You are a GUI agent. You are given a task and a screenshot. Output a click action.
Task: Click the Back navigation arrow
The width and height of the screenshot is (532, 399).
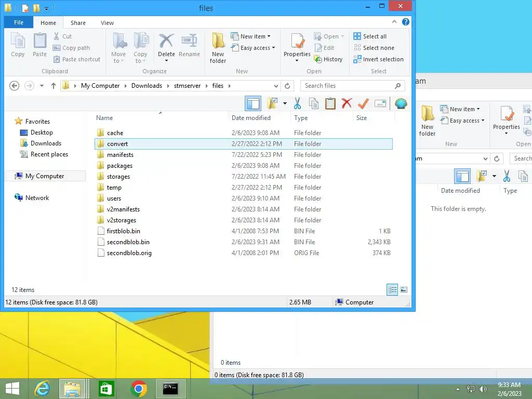pos(14,86)
